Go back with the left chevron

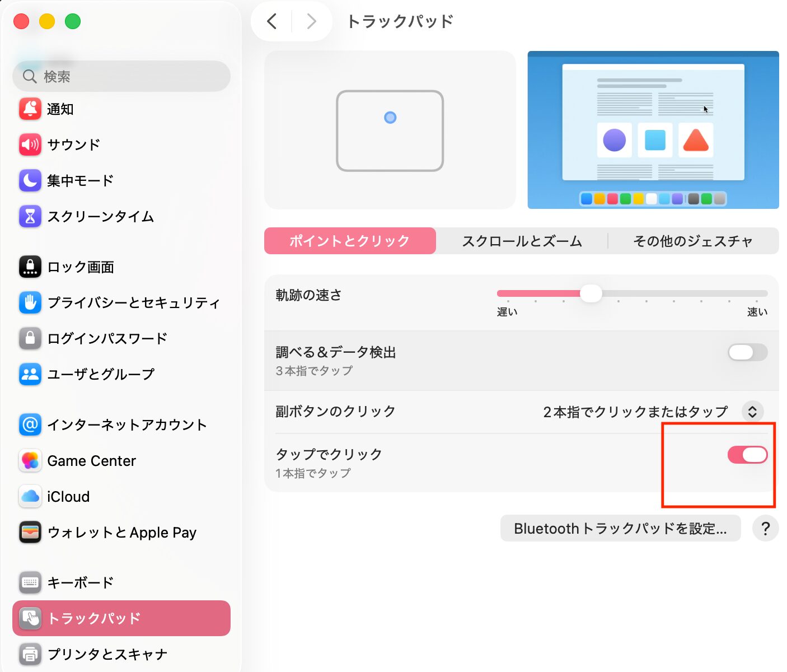pyautogui.click(x=272, y=21)
